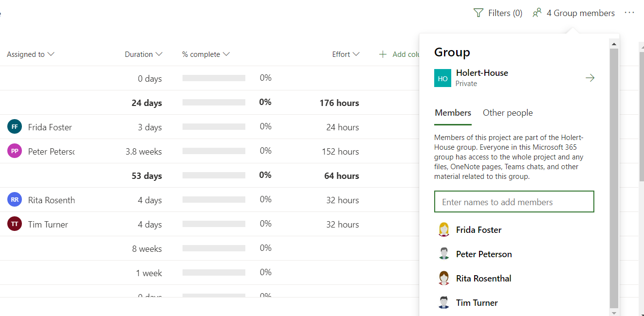Click the Private label under Holert-House
This screenshot has width=644, height=316.
tap(466, 84)
